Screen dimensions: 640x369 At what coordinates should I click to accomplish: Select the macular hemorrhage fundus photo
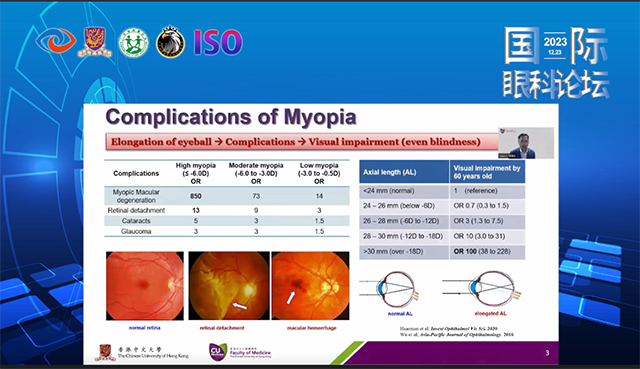310,285
